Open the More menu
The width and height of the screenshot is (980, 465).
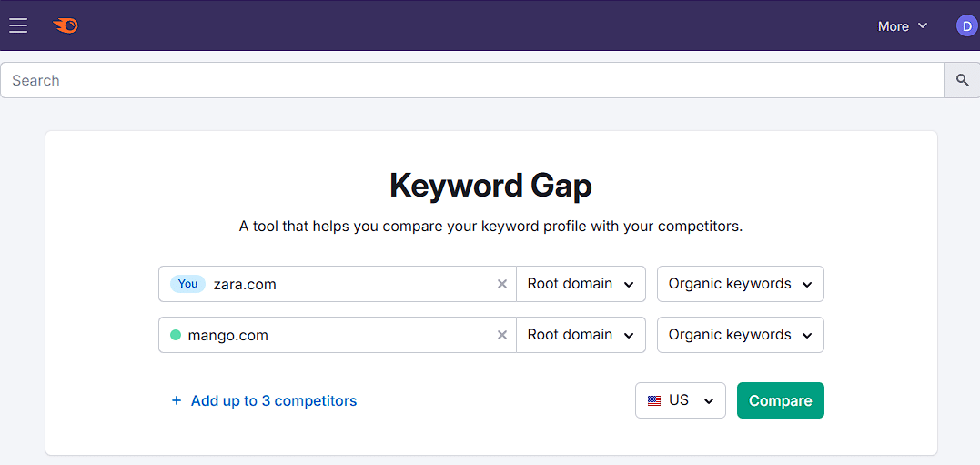point(903,26)
